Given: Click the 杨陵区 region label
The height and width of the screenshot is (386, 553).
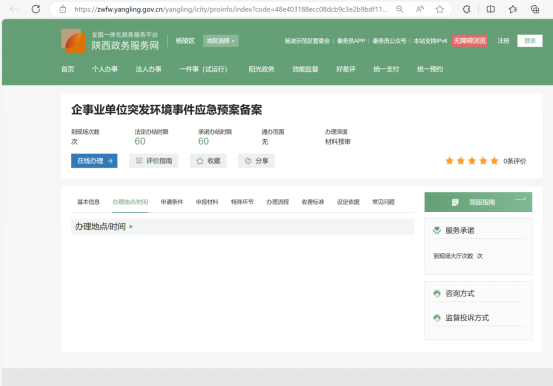Looking at the screenshot, I should pos(185,41).
